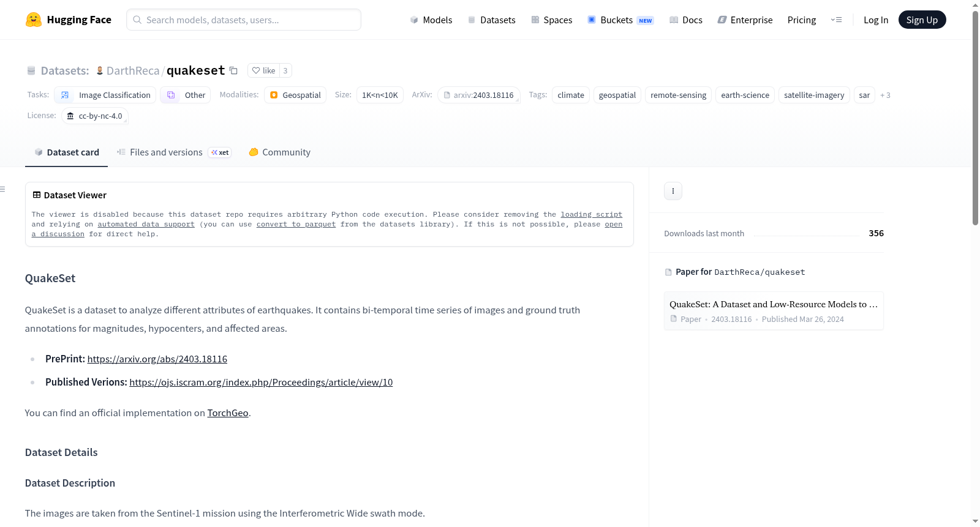980x527 pixels.
Task: Click the Image Classification task icon
Action: tap(65, 95)
